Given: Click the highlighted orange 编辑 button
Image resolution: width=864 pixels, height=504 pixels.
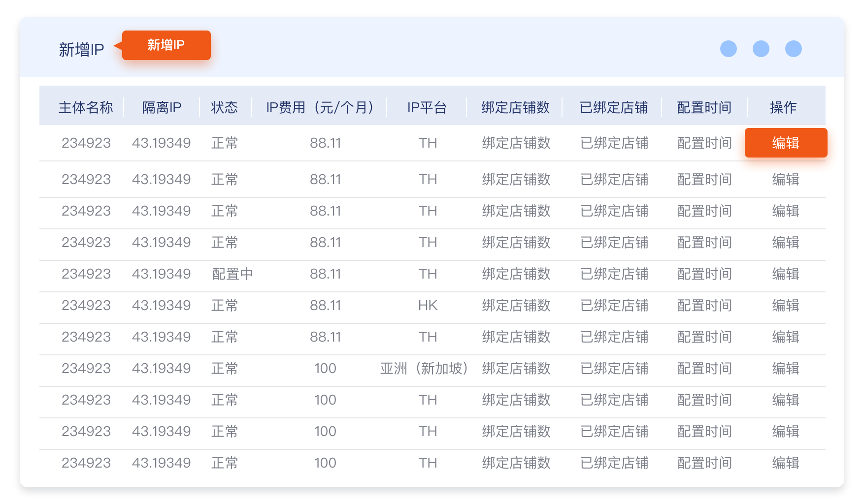Looking at the screenshot, I should (x=786, y=143).
